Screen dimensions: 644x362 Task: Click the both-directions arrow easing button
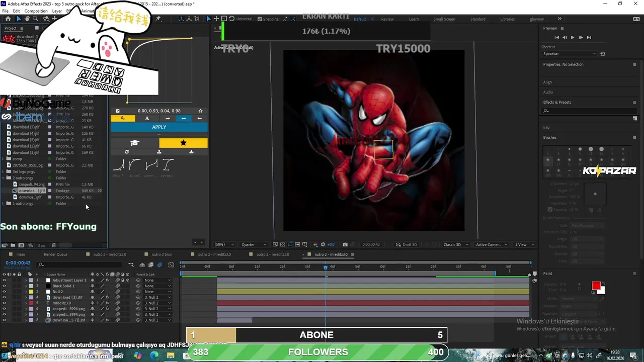183,118
